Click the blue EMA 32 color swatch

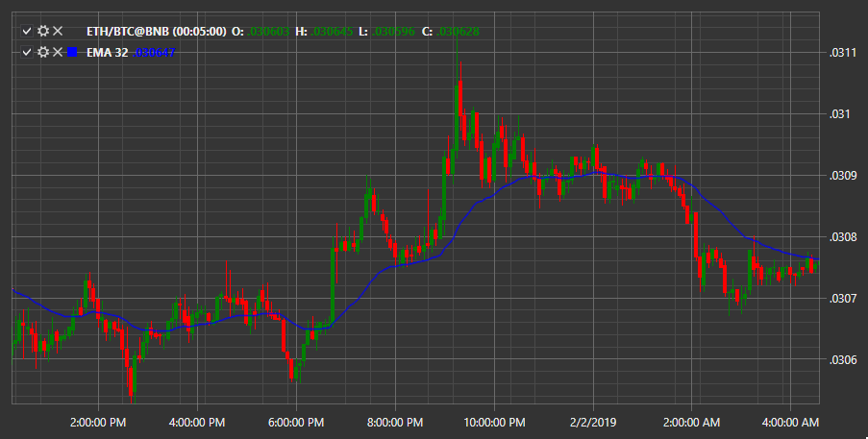point(72,52)
